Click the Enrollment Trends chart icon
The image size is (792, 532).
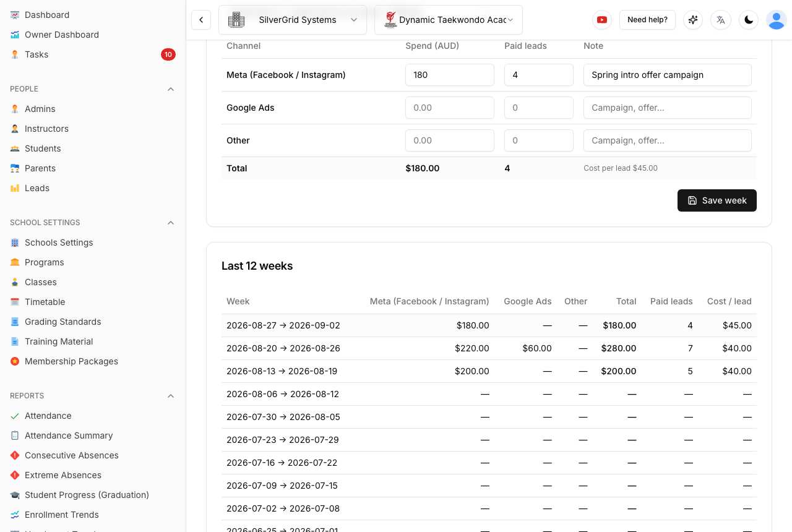(15, 515)
